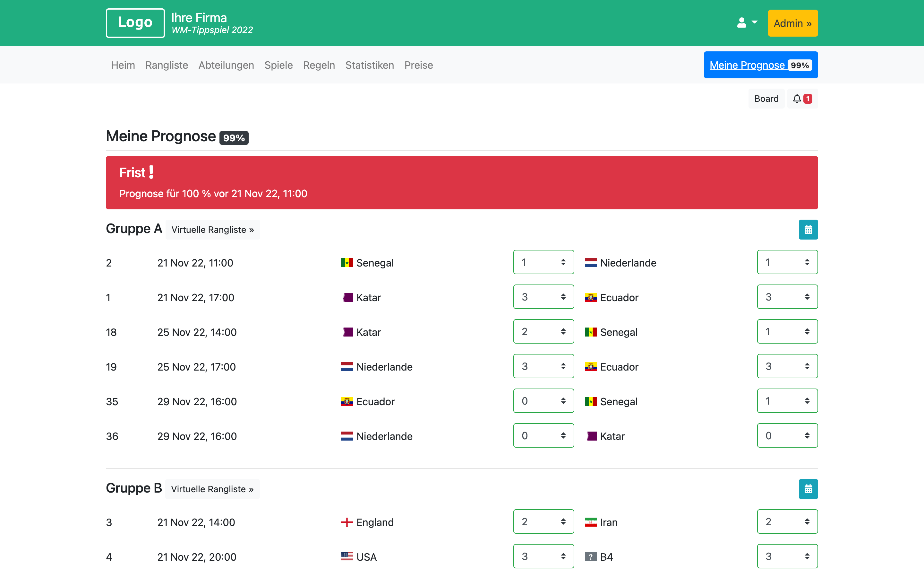Open Iran score dropdown in match 3
Image resolution: width=924 pixels, height=578 pixels.
click(787, 522)
